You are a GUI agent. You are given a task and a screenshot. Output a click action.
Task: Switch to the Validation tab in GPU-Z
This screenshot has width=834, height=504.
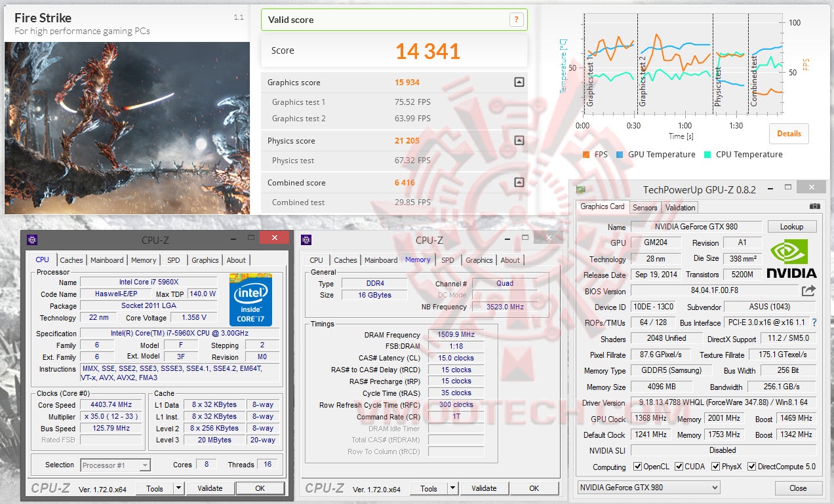point(680,208)
